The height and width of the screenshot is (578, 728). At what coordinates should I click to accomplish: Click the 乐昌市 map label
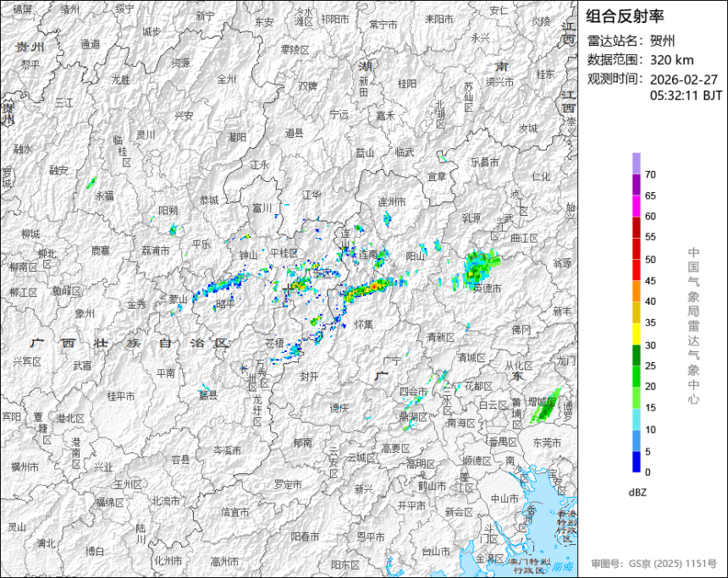click(485, 162)
